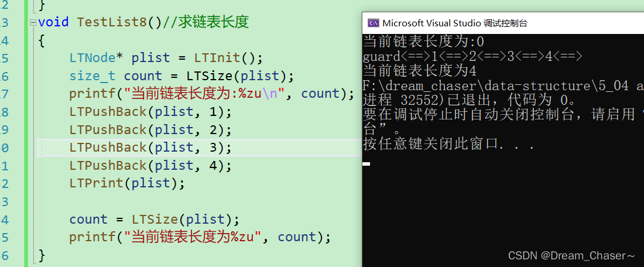This screenshot has height=267, width=644.
Task: Click the comment '//求链表长度'
Action: (205, 22)
